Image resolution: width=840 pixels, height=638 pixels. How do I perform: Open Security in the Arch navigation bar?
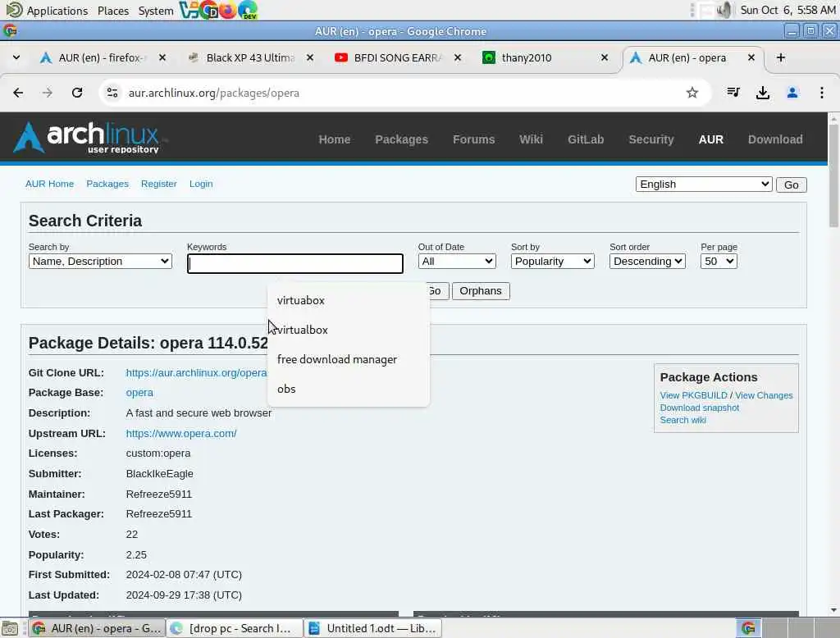click(x=651, y=139)
